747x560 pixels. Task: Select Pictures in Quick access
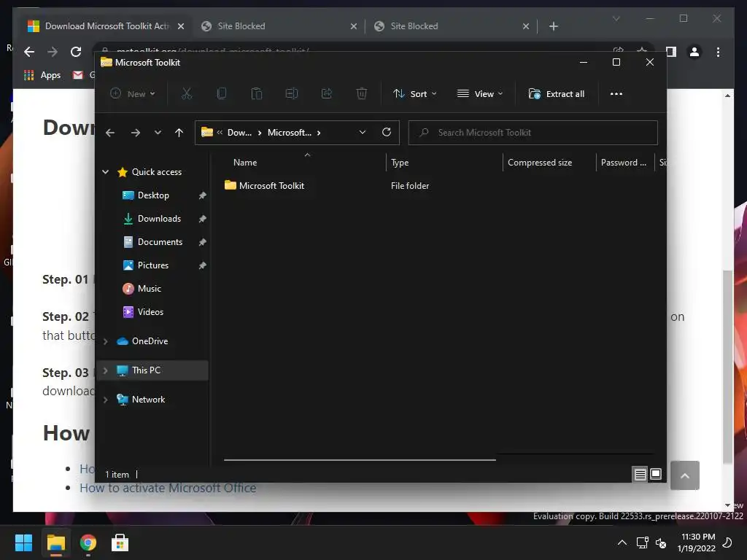tap(152, 265)
